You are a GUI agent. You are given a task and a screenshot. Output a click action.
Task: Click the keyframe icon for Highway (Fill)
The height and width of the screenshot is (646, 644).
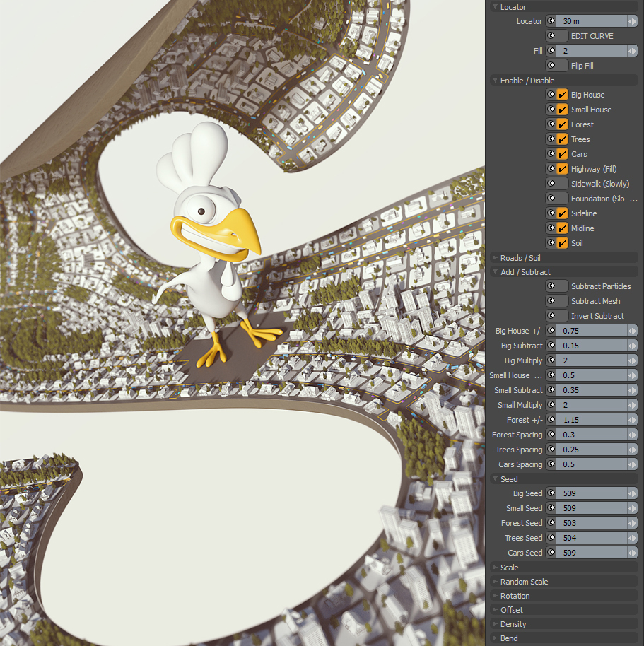(551, 169)
